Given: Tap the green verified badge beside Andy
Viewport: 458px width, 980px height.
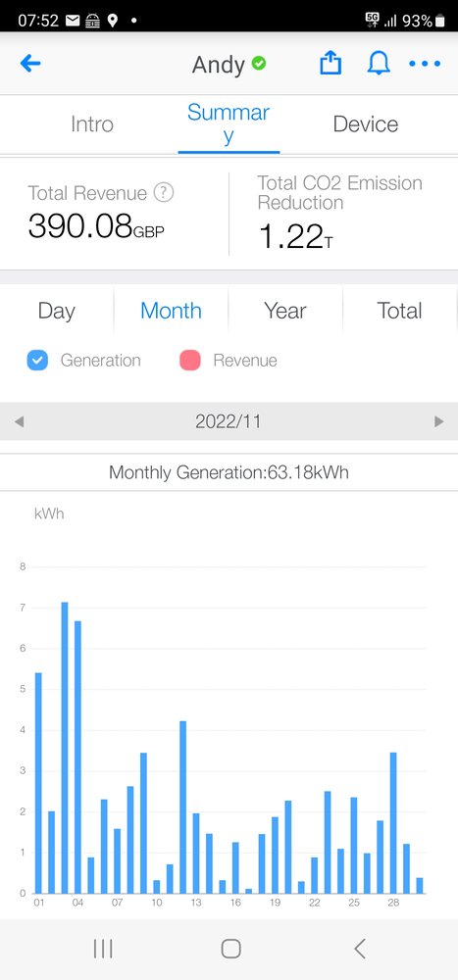Looking at the screenshot, I should [x=258, y=63].
